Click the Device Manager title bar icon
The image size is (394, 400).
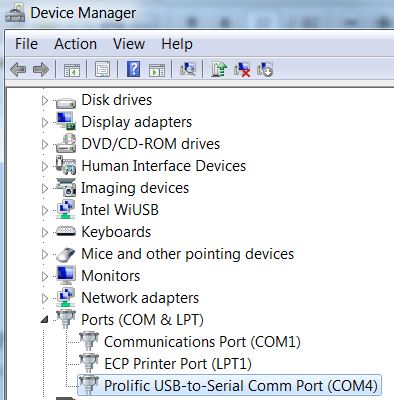(x=15, y=13)
